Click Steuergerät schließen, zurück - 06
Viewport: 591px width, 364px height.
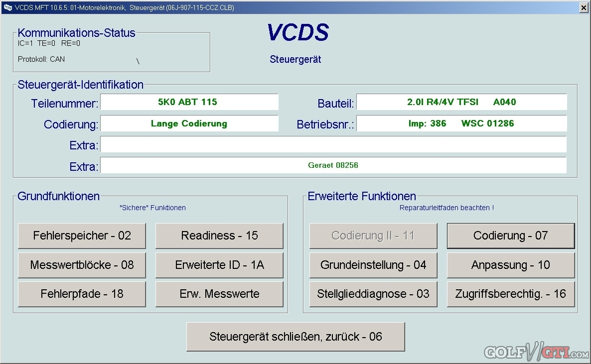point(295,337)
